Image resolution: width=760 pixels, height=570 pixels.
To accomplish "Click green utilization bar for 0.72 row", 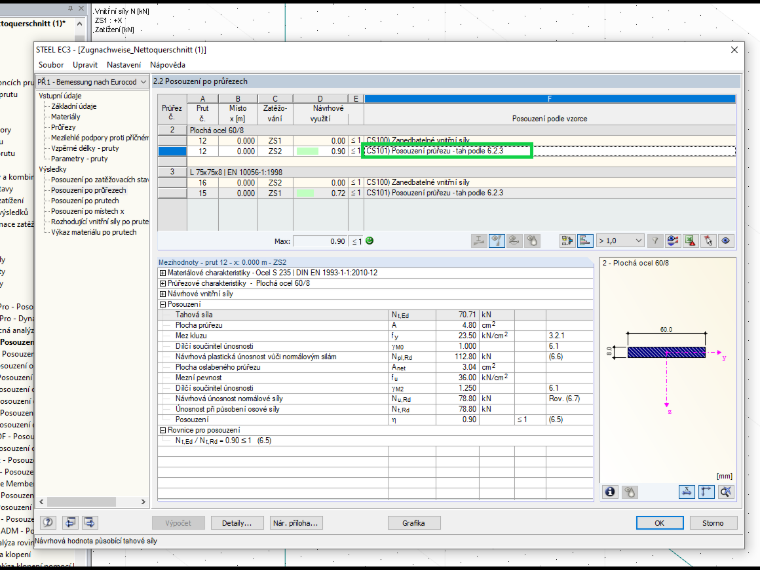I will (x=305, y=193).
